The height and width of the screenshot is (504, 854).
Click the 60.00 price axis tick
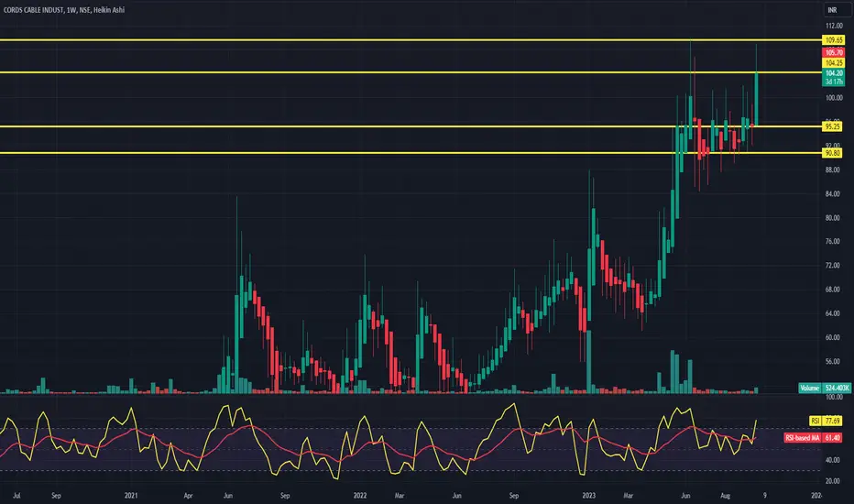[832, 337]
